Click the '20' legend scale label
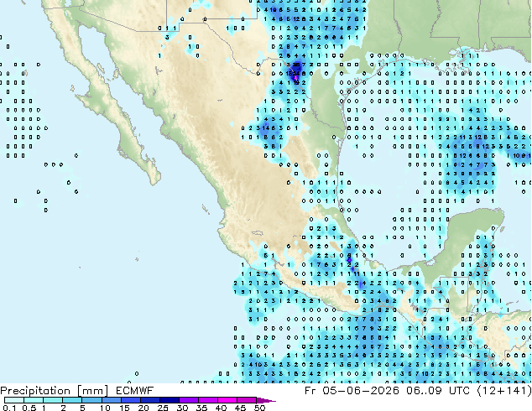Screen dimensions: 532x411 (143, 408)
